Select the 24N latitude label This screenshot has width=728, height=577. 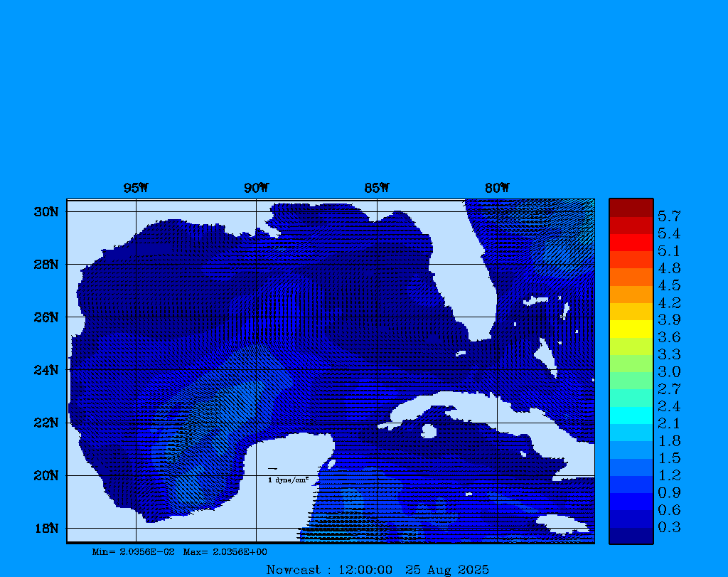(45, 370)
